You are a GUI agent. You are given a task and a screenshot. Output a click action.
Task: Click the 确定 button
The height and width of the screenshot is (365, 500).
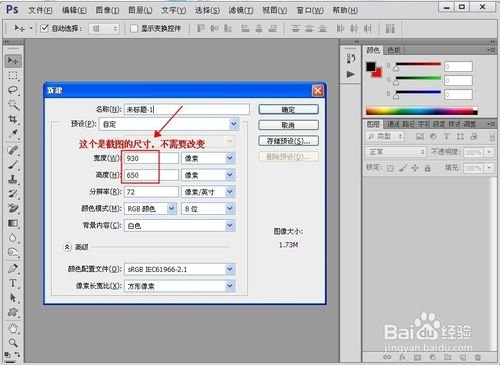click(288, 109)
